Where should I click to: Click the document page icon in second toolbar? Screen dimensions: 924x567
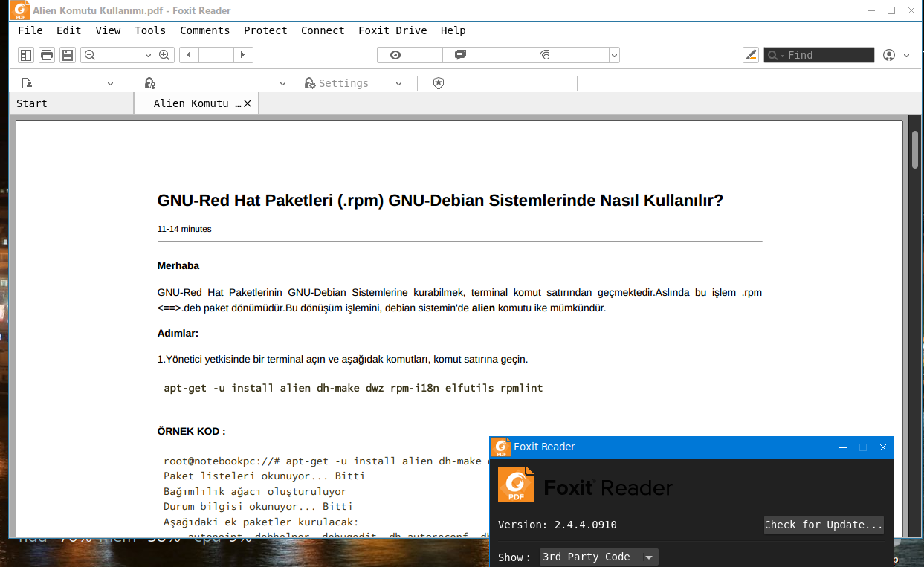pos(27,83)
